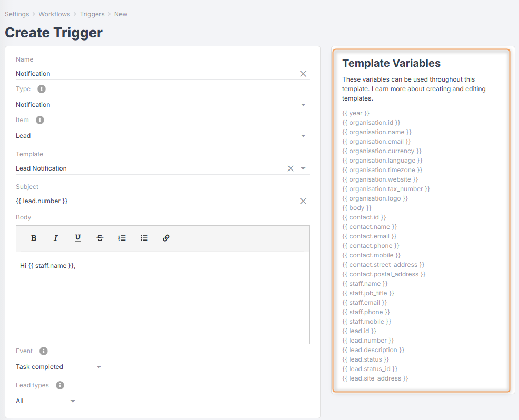The width and height of the screenshot is (519, 420).
Task: Insert a bulleted list in Body
Action: point(144,238)
